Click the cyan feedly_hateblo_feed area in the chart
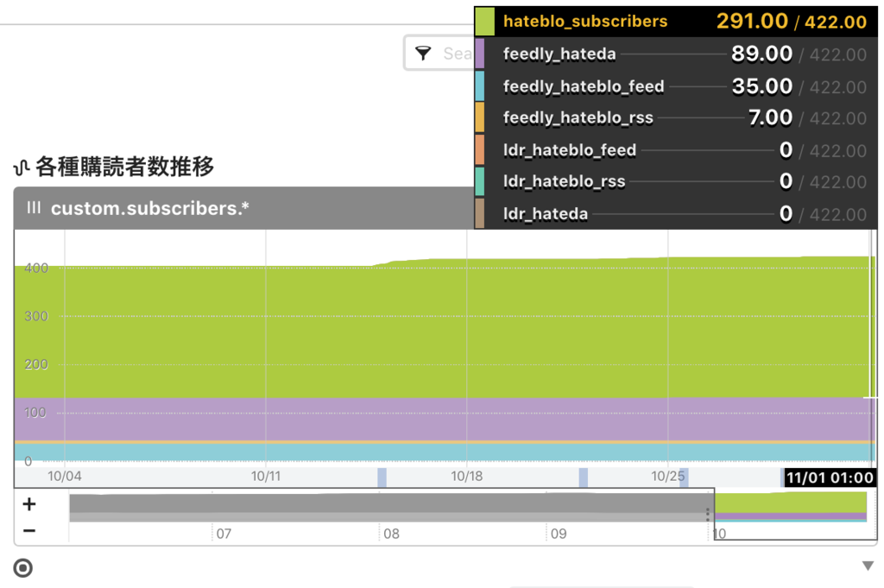This screenshot has width=884, height=588. tap(445, 452)
